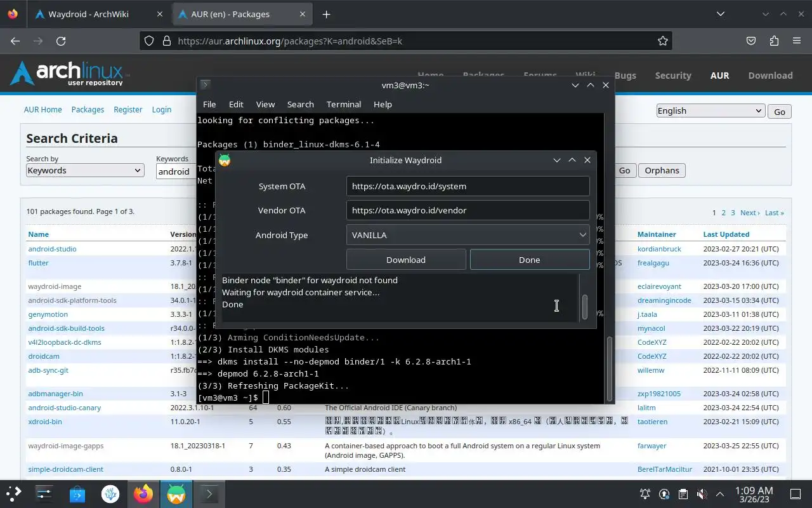Click the Go button next to language selector
812x508 pixels.
[x=780, y=111]
